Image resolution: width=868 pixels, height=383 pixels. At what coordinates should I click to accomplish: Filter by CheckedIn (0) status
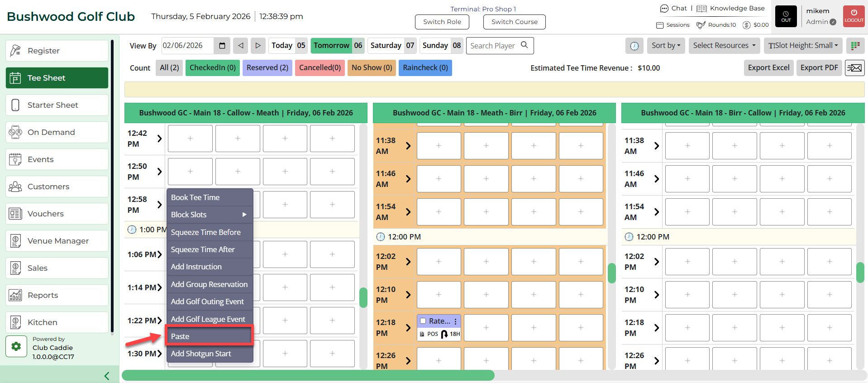212,68
